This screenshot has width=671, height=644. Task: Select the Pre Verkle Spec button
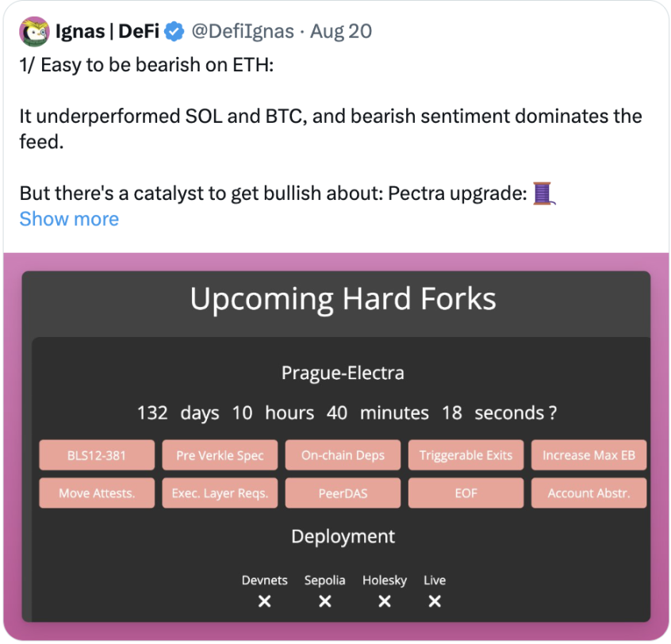[x=220, y=455]
